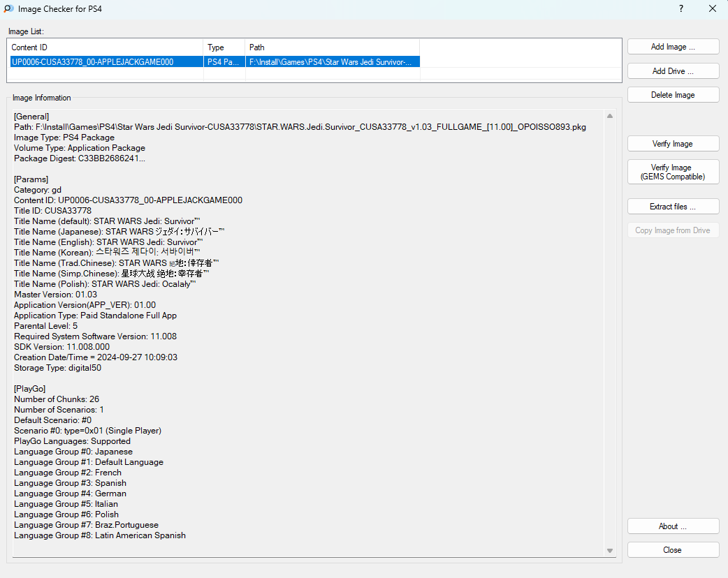Click the PS4 package type cell
The width and height of the screenshot is (728, 578).
coord(224,62)
